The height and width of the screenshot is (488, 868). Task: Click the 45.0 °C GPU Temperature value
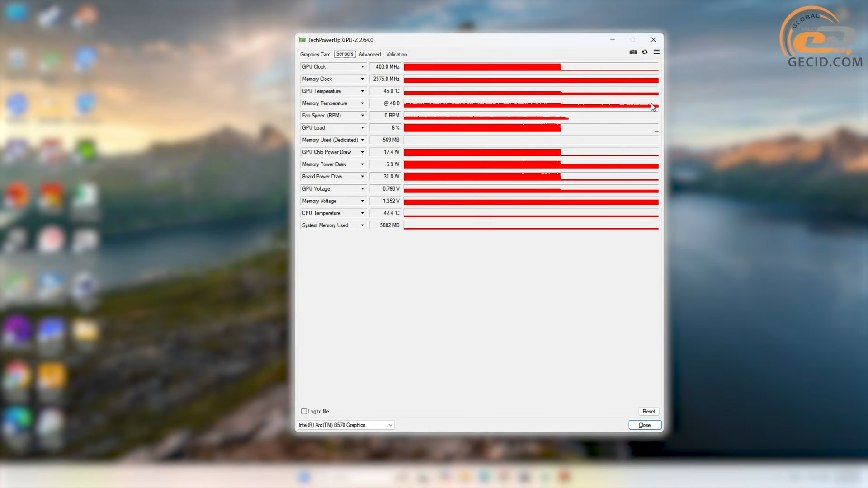(385, 91)
